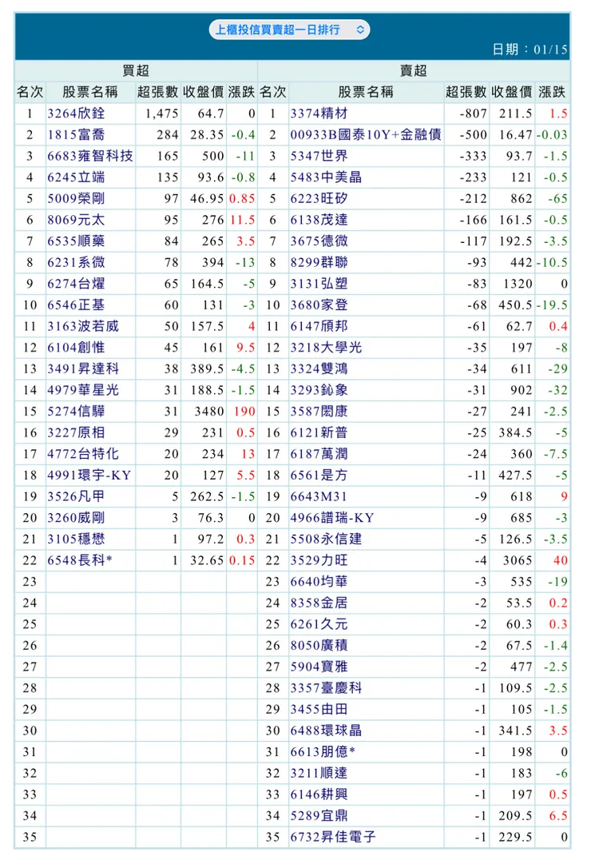The height and width of the screenshot is (868, 591).
Task: Open stock link 1815富喬
Action: 76,134
